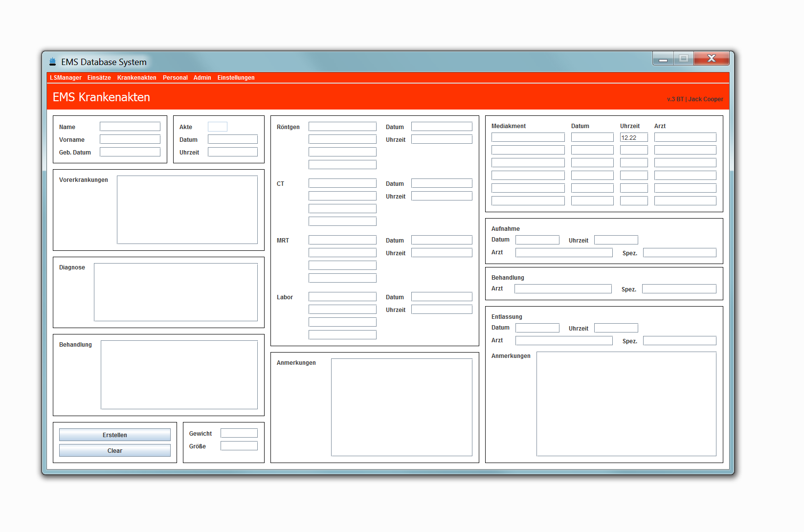Click the first Röntgen entry field
Screen dimensions: 804x532
click(342, 127)
